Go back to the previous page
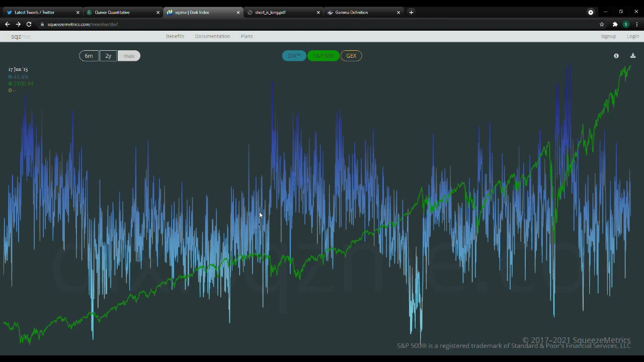Image resolution: width=644 pixels, height=362 pixels. [7, 24]
